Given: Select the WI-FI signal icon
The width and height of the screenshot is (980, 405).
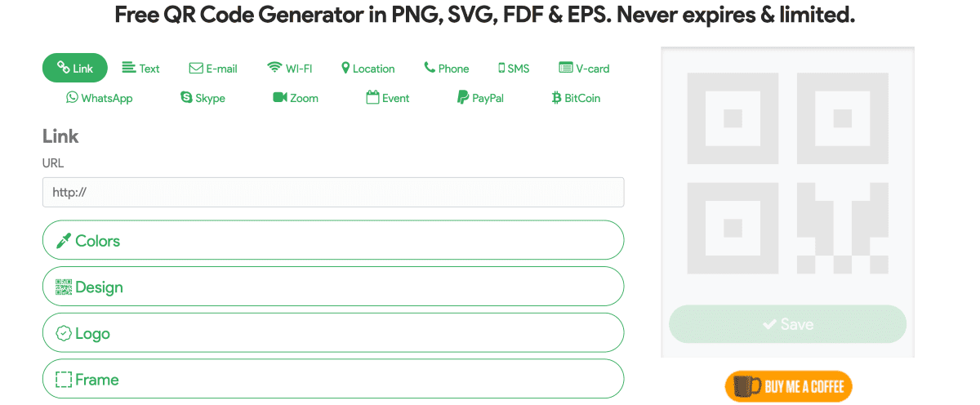Looking at the screenshot, I should pyautogui.click(x=274, y=69).
